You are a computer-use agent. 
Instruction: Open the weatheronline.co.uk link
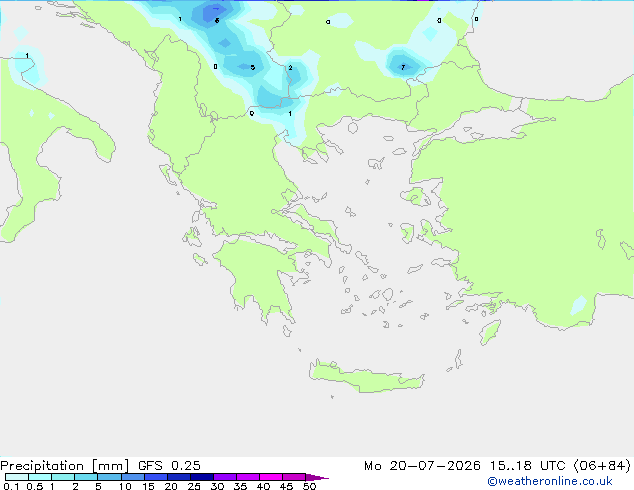click(550, 481)
